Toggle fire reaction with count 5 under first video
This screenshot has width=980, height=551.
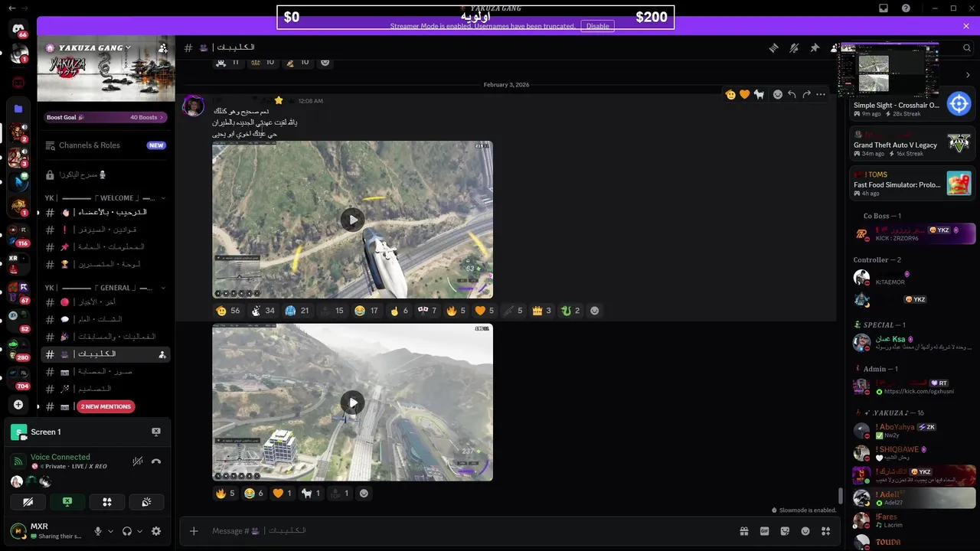[456, 311]
